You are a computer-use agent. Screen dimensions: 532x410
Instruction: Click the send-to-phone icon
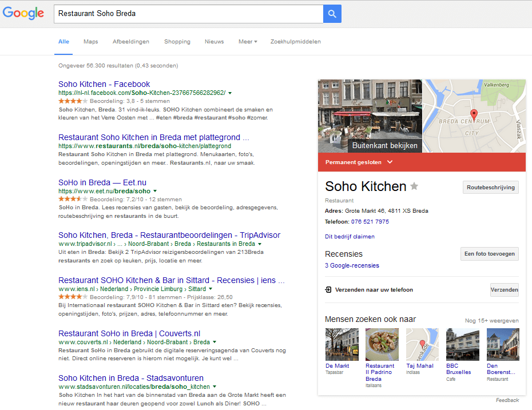[328, 290]
